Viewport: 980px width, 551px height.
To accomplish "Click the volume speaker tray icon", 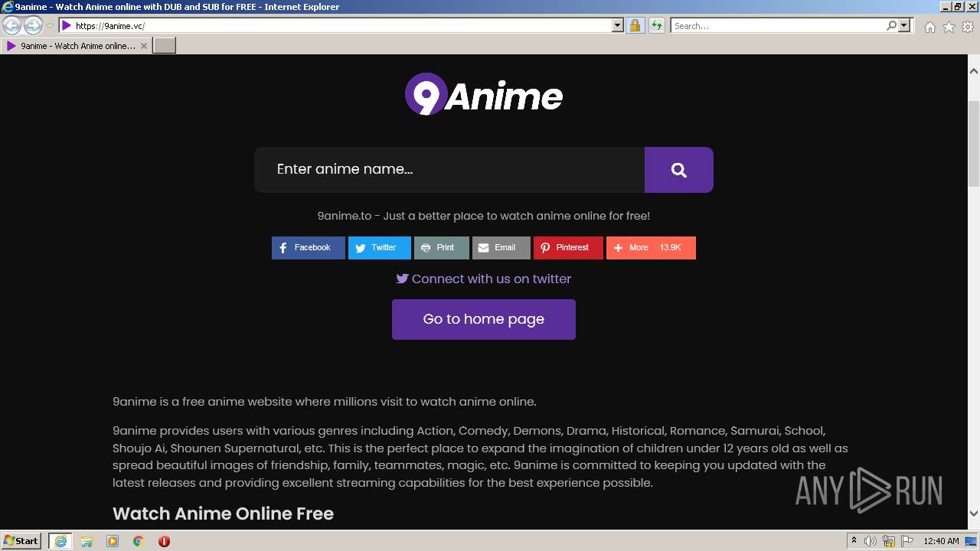I will [871, 541].
